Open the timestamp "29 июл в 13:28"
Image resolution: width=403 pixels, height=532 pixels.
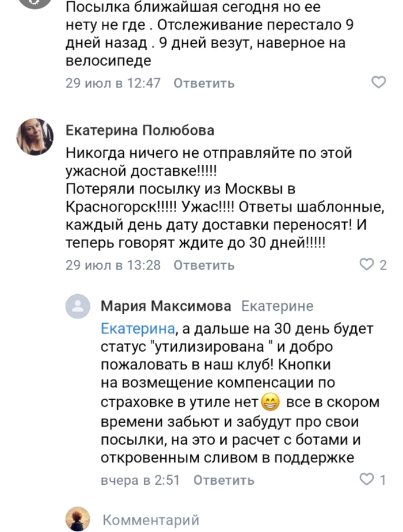click(x=113, y=265)
